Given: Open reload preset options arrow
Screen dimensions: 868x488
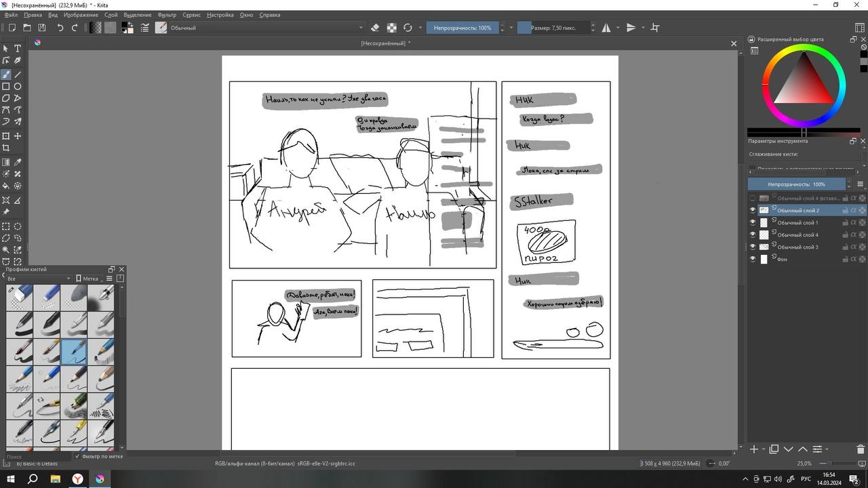Looking at the screenshot, I should pyautogui.click(x=420, y=28).
